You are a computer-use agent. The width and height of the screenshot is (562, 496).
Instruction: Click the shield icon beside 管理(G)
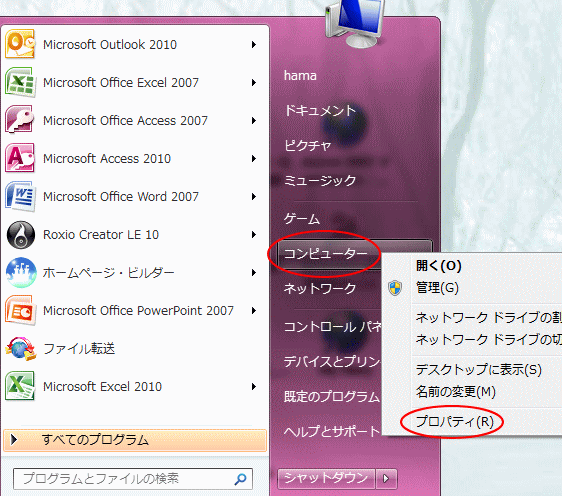395,288
